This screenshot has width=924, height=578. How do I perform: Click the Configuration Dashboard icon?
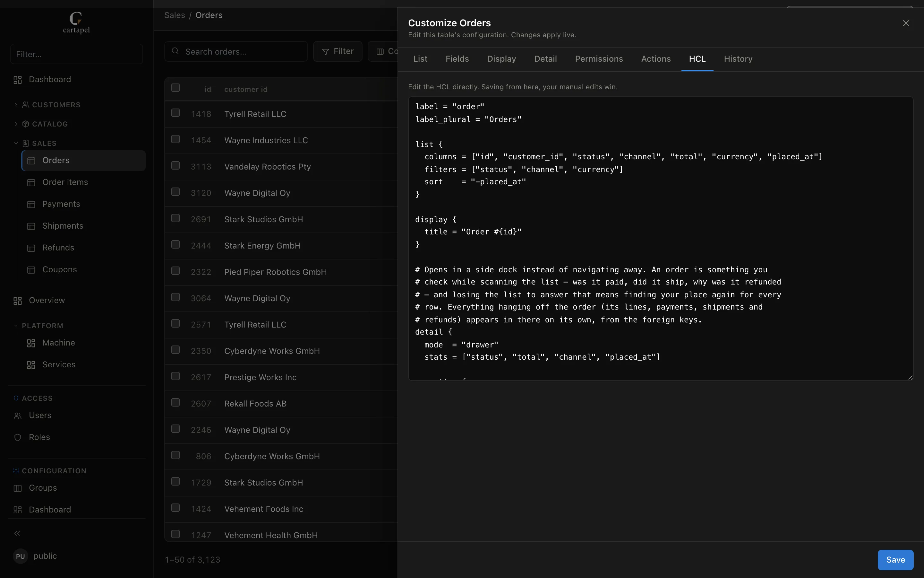tap(18, 510)
